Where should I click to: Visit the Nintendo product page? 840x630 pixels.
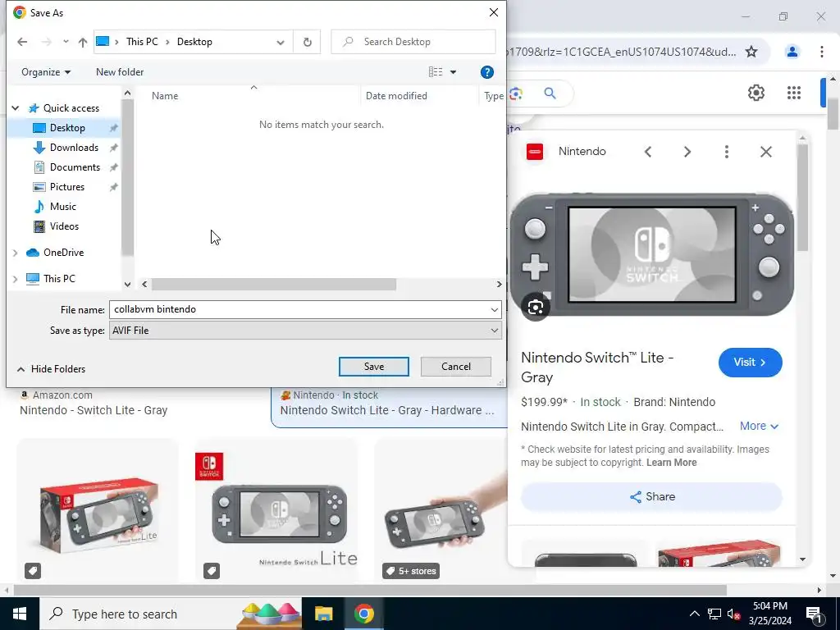(x=750, y=362)
